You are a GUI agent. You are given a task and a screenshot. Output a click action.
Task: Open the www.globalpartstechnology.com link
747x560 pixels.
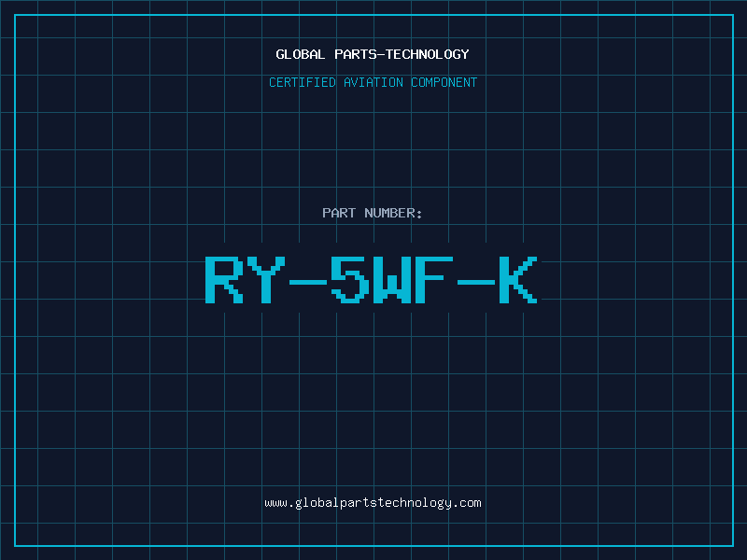pyautogui.click(x=373, y=503)
